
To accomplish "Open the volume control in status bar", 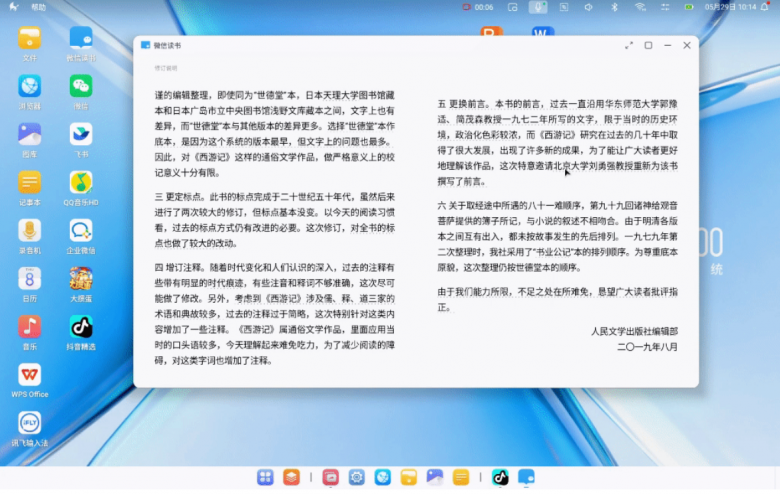I will (x=588, y=7).
